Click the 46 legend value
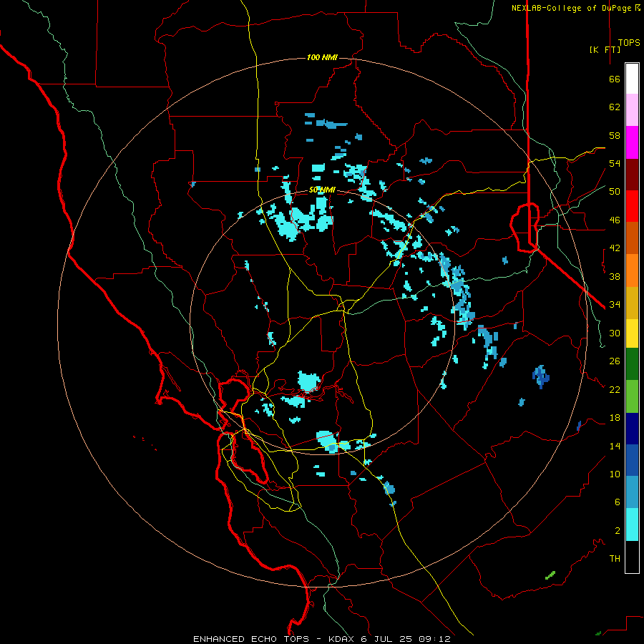This screenshot has height=644, width=644. click(x=615, y=220)
